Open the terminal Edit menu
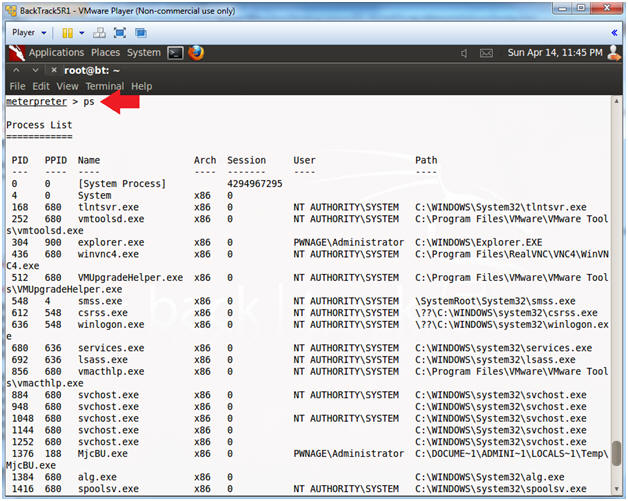 pos(41,86)
